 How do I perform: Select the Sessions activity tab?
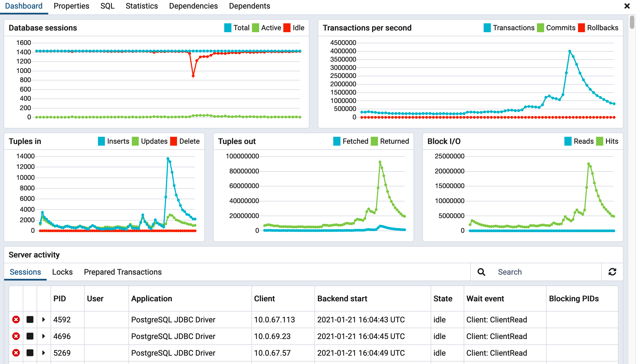[x=25, y=272]
